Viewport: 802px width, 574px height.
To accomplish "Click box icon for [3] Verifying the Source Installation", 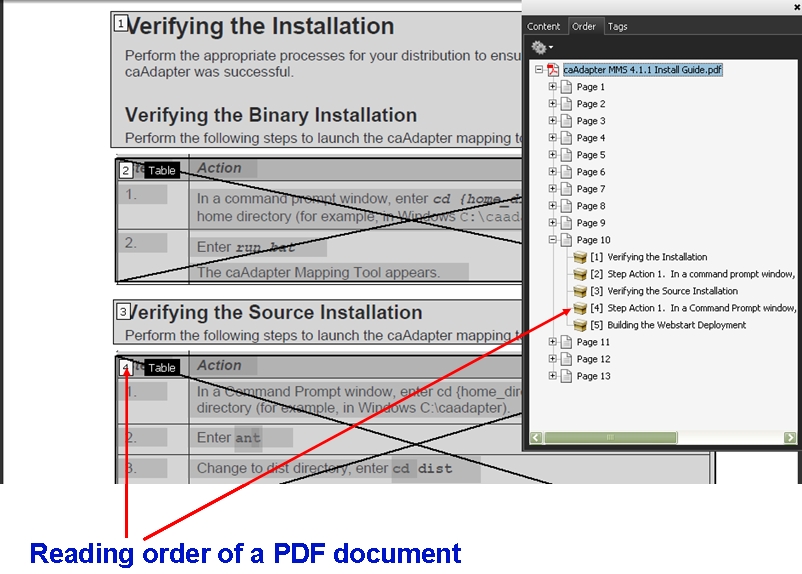I will pyautogui.click(x=580, y=291).
